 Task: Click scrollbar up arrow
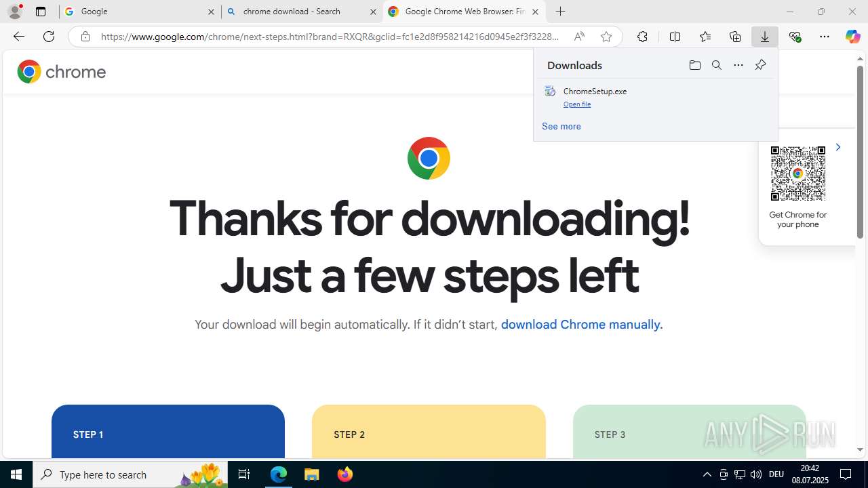click(x=860, y=59)
